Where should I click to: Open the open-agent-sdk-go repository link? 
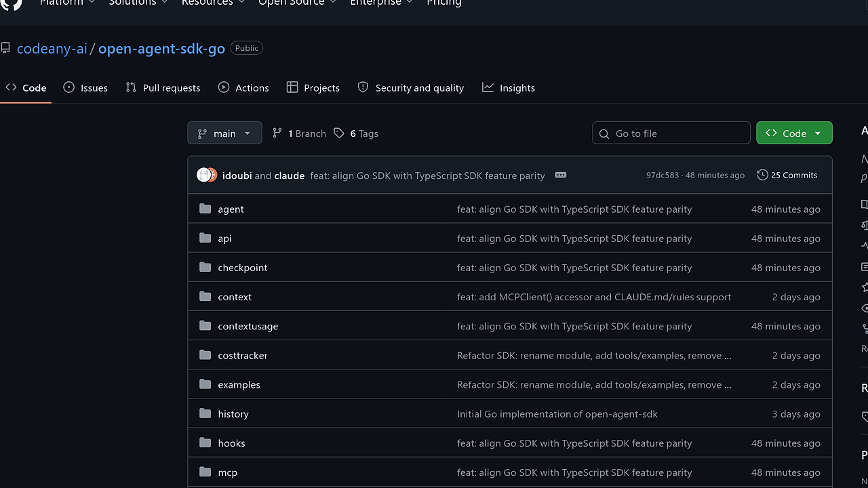[161, 49]
